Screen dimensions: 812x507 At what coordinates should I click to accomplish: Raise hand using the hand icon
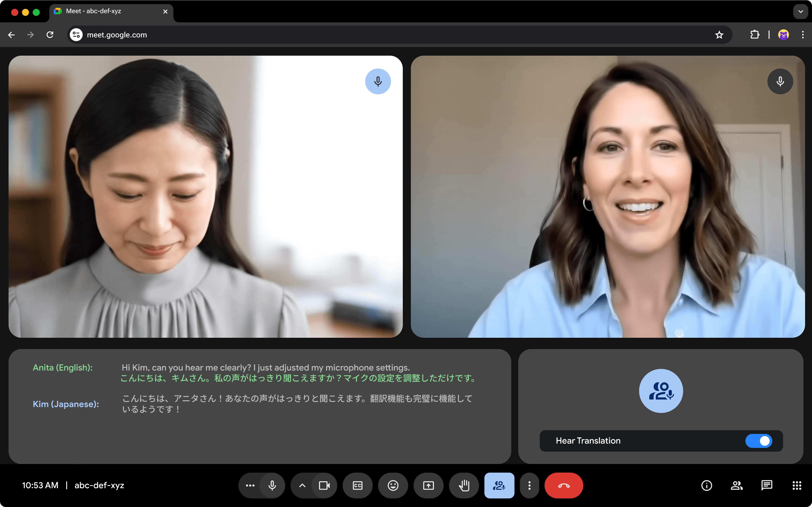[x=464, y=485]
